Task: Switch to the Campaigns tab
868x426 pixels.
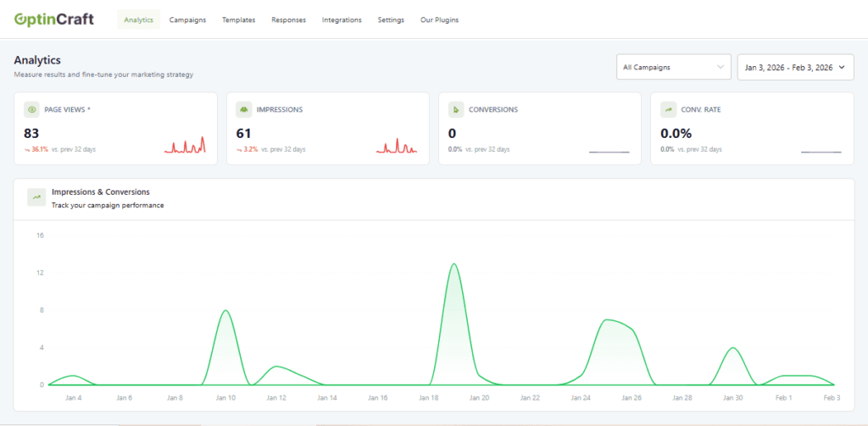Action: (187, 19)
